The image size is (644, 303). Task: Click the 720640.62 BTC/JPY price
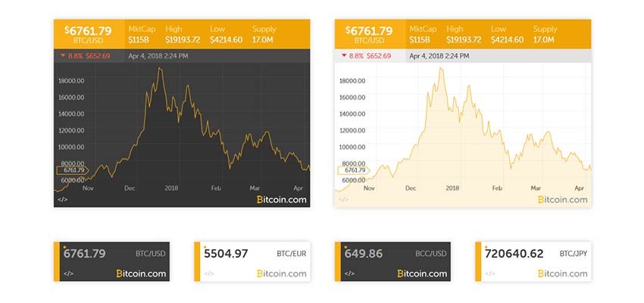(514, 254)
